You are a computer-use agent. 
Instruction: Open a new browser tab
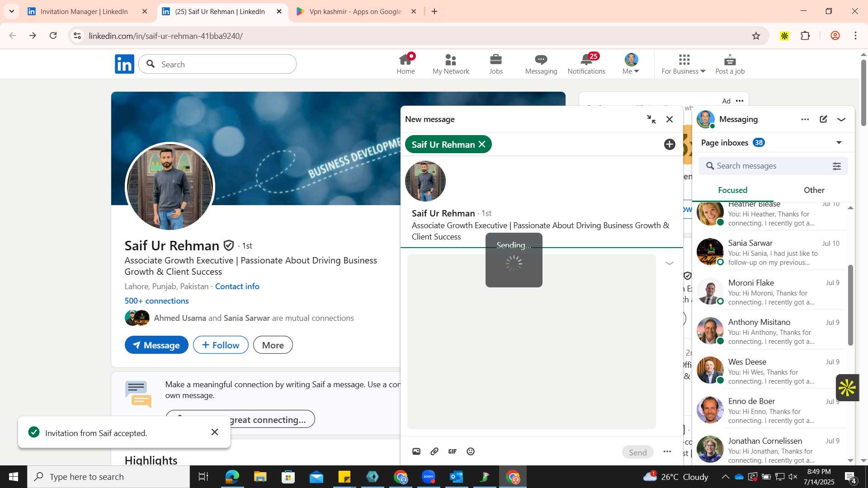pyautogui.click(x=434, y=12)
